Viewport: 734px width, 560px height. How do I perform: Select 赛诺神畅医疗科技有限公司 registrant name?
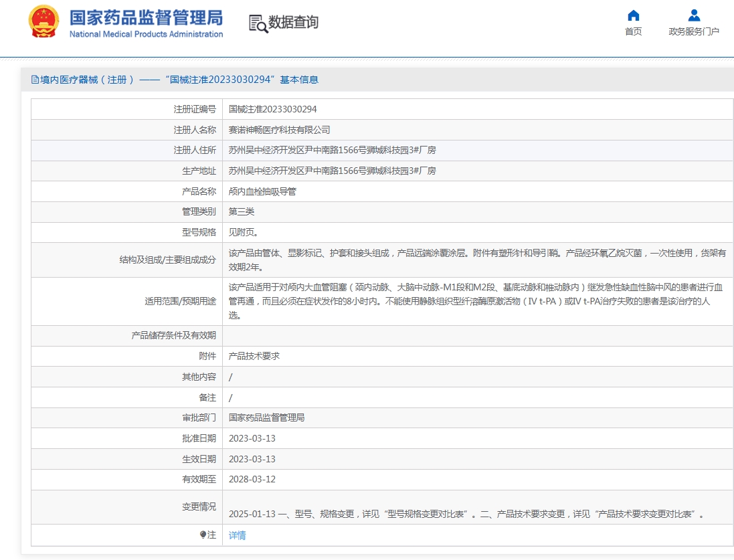point(279,130)
